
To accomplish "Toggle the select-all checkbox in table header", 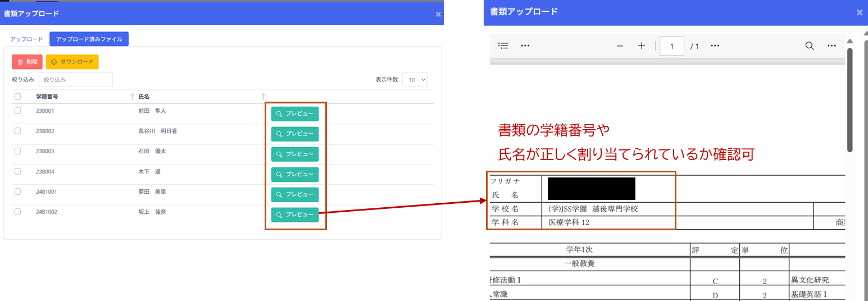I will click(18, 97).
